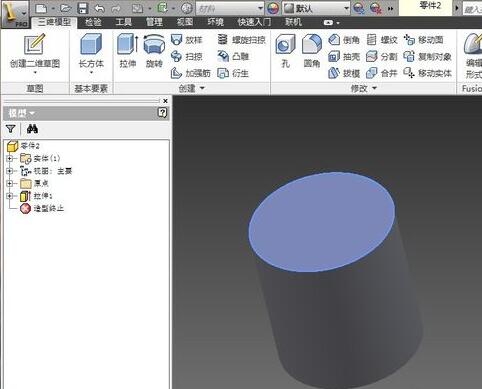Select the Move Face (移动面) tool
This screenshot has height=389, width=482.
(x=423, y=40)
